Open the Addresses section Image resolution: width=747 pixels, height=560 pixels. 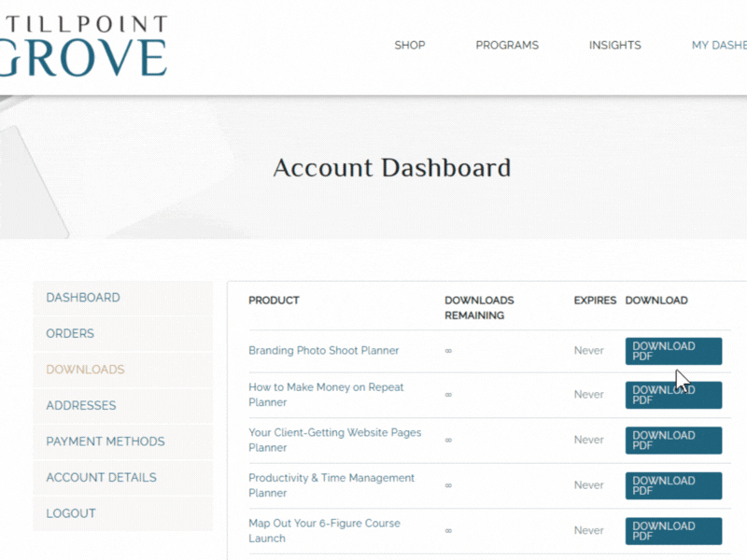[79, 405]
